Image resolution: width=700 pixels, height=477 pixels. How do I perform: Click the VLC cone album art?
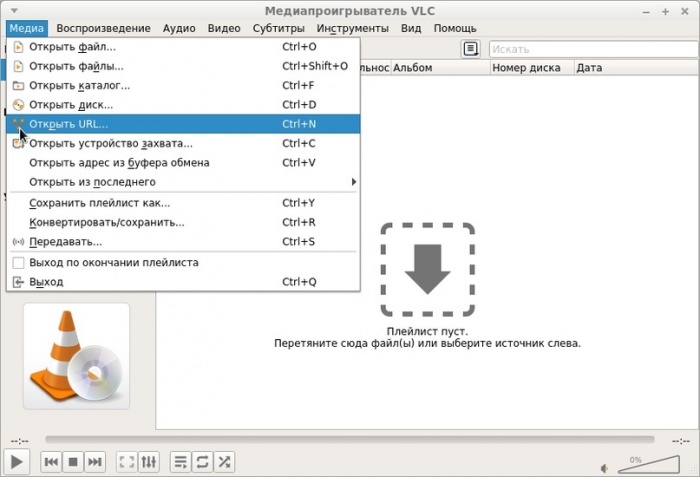pyautogui.click(x=76, y=356)
